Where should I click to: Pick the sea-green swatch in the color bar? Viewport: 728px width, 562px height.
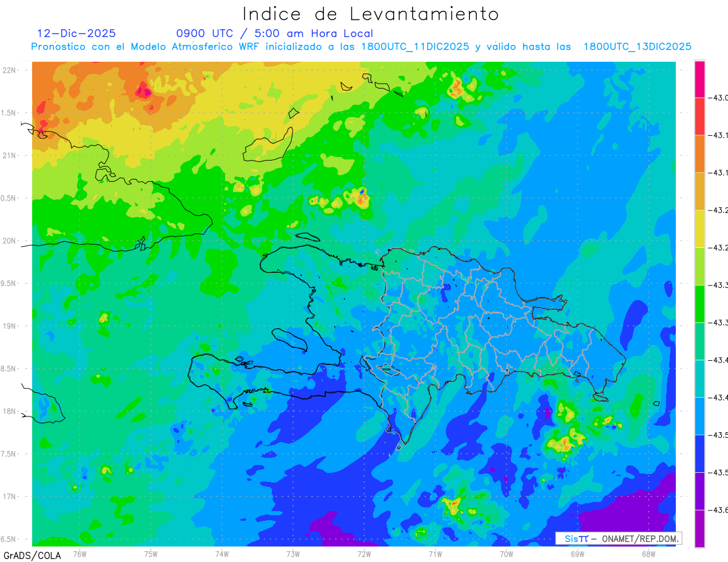click(699, 341)
